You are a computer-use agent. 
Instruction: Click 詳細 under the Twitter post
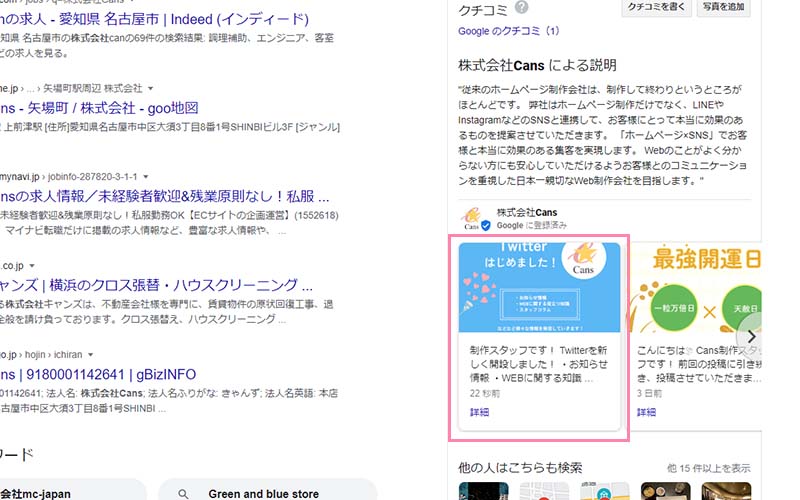479,412
